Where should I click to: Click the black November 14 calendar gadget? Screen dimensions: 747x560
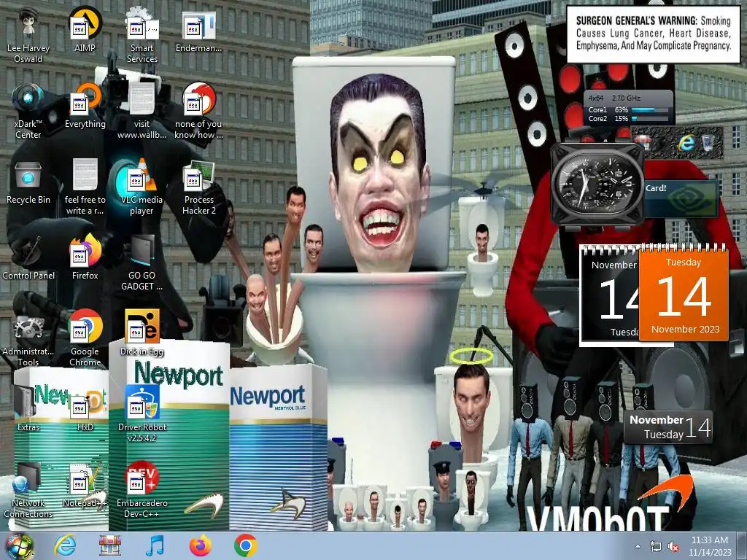click(609, 295)
